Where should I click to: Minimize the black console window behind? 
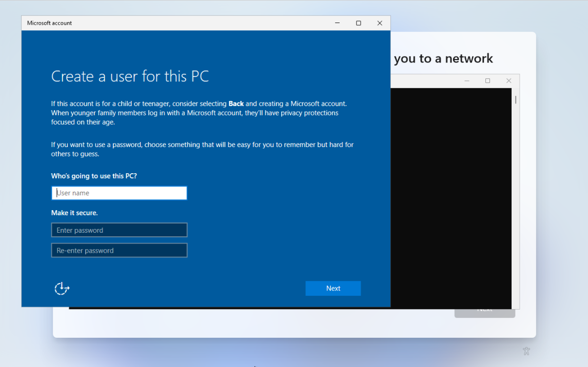pyautogui.click(x=467, y=81)
